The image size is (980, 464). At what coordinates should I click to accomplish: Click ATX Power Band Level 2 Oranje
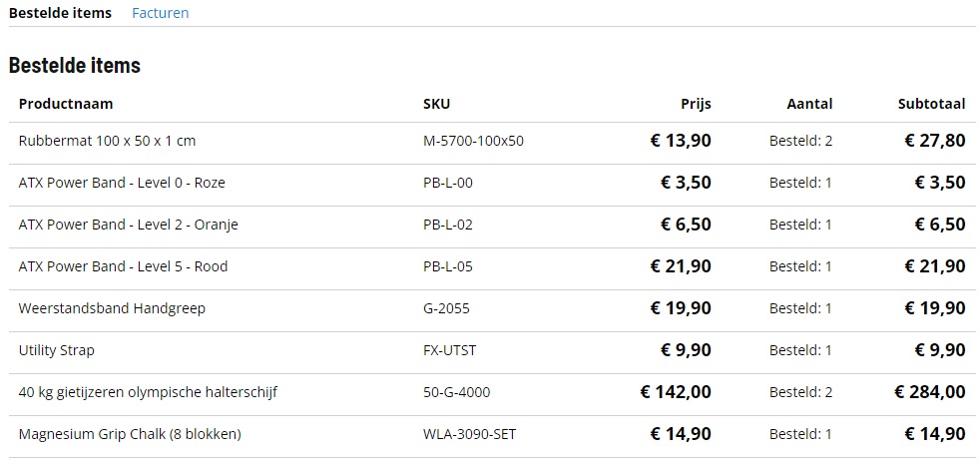128,225
